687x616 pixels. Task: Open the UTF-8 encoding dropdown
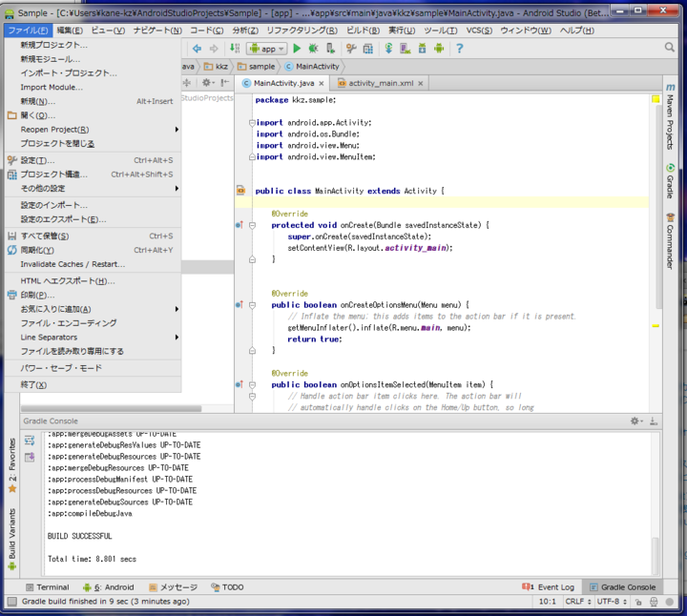pyautogui.click(x=612, y=602)
